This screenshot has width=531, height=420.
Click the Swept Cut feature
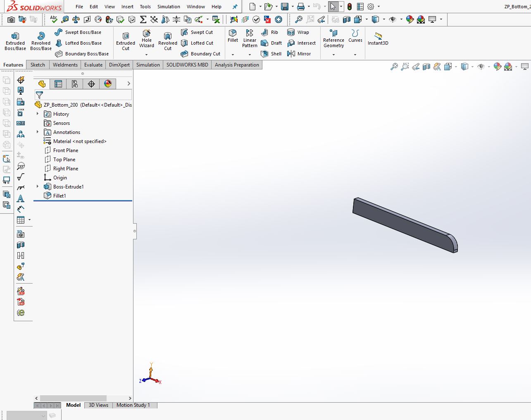[x=197, y=32]
